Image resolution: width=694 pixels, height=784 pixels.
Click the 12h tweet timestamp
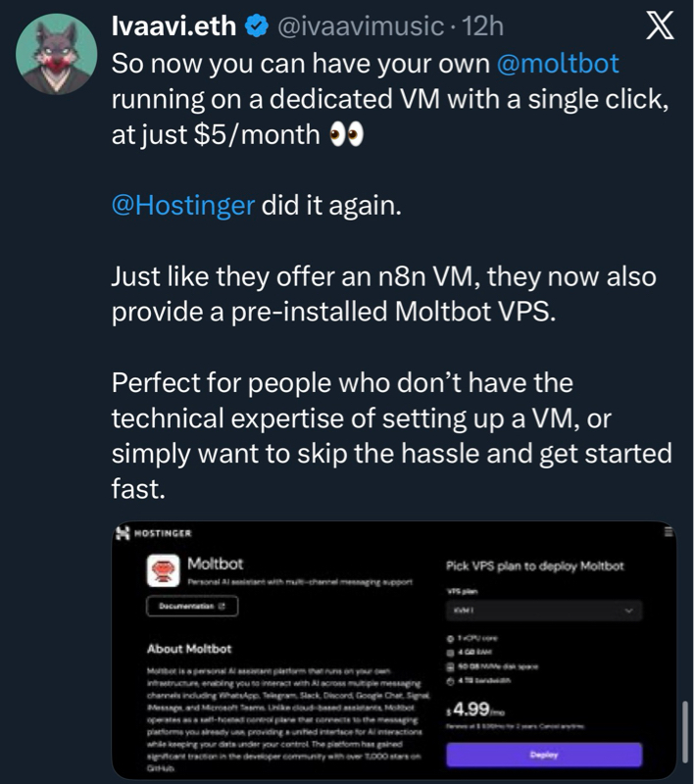coord(480,26)
